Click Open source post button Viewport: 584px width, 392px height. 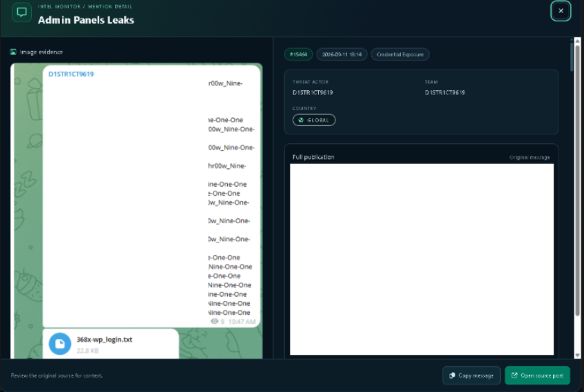537,375
